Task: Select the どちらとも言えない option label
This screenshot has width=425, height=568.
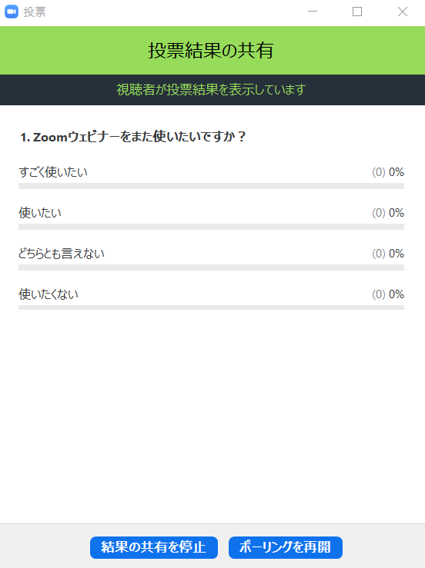Action: coord(61,253)
